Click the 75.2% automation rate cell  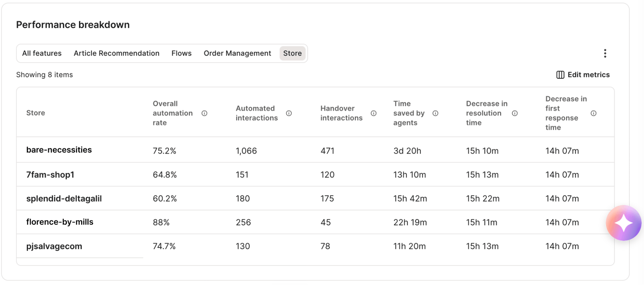coord(164,151)
